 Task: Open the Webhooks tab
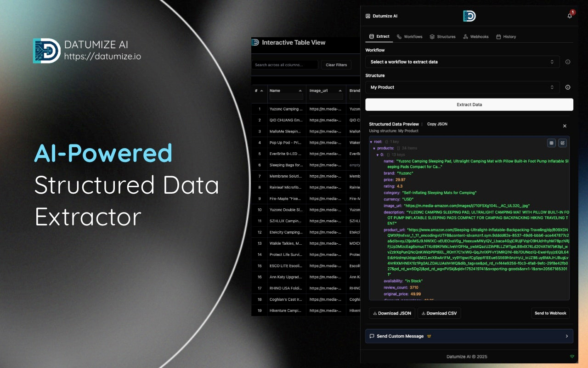point(476,37)
